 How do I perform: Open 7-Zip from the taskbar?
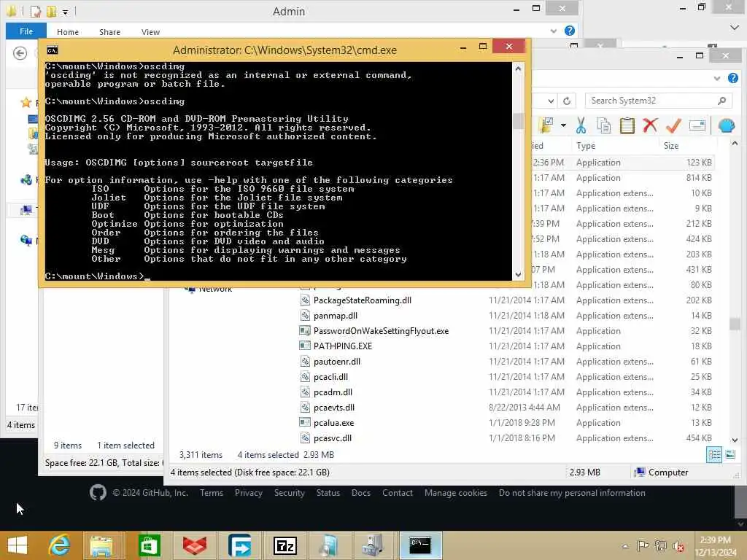click(285, 545)
